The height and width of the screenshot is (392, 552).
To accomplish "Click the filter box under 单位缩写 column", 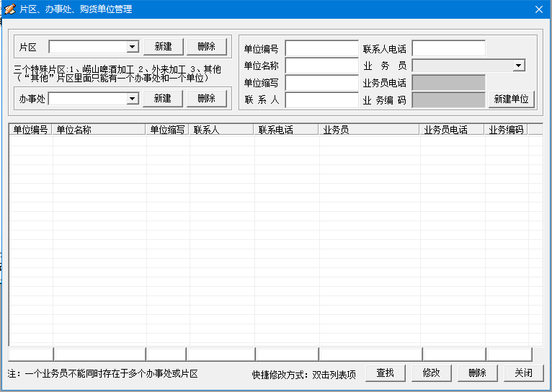I will pyautogui.click(x=166, y=354).
